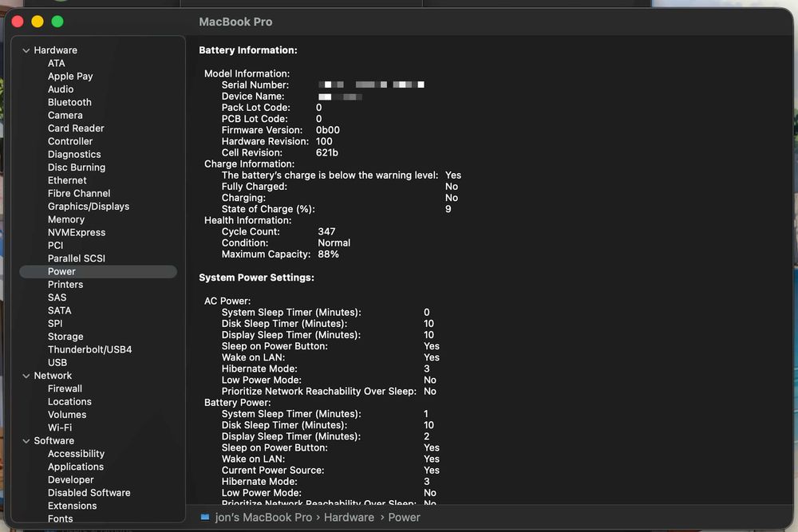The image size is (798, 532).
Task: Select Controller in the sidebar
Action: (x=70, y=141)
